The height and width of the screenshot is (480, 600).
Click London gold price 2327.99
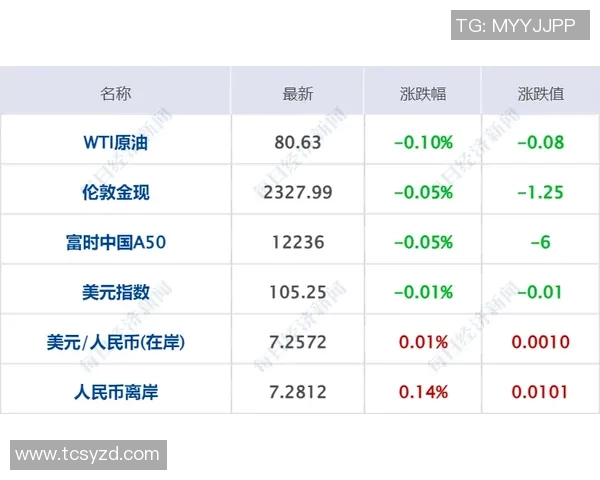coord(298,192)
